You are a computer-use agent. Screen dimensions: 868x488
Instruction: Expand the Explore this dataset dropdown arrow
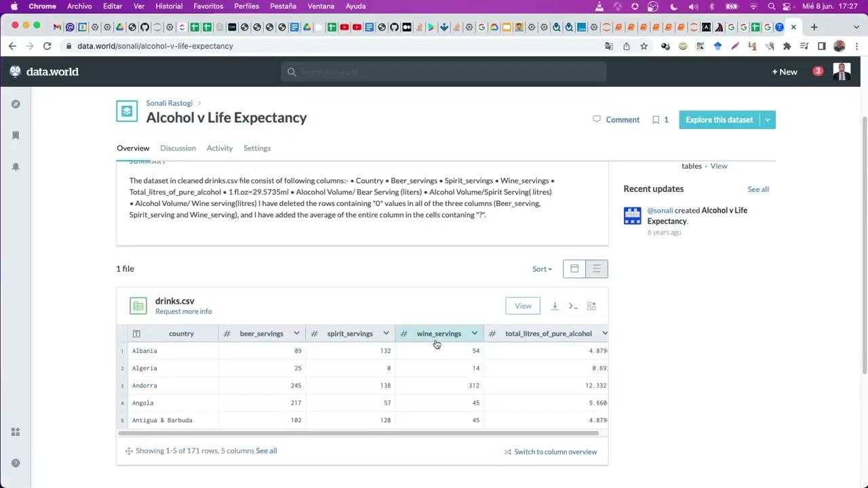click(x=768, y=120)
